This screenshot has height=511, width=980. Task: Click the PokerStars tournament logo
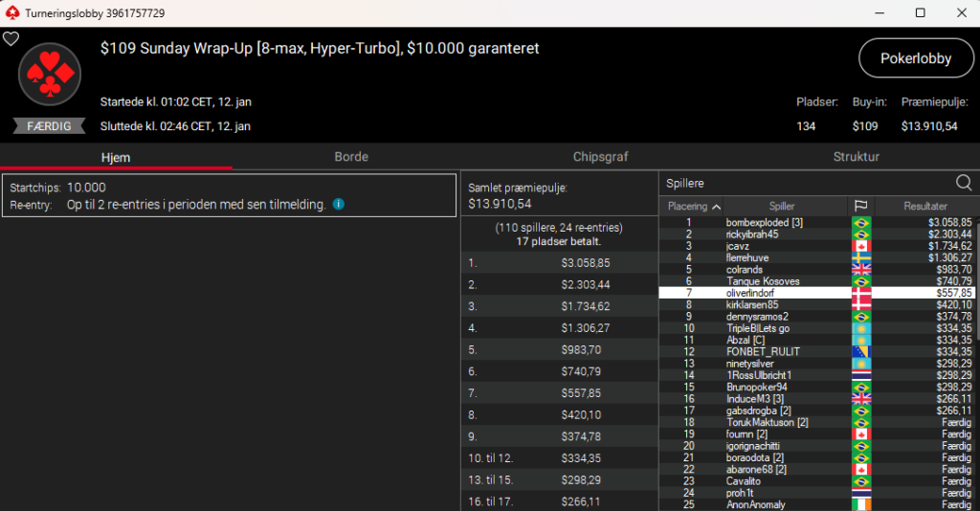click(x=49, y=75)
